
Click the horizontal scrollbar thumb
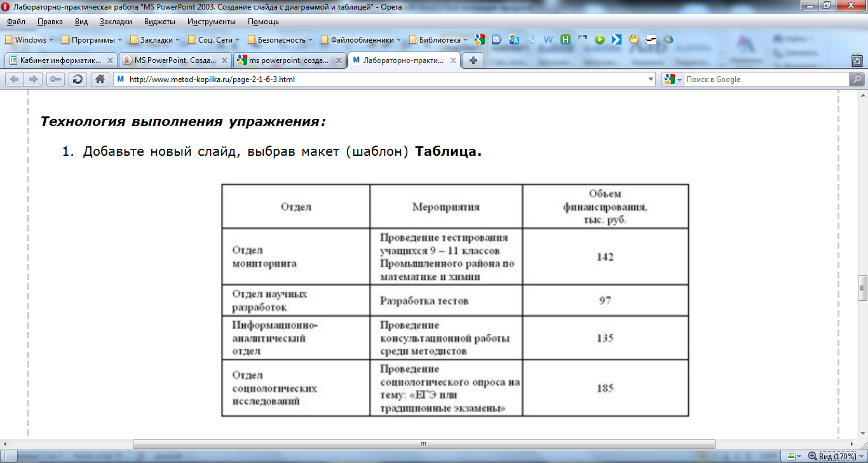423,444
